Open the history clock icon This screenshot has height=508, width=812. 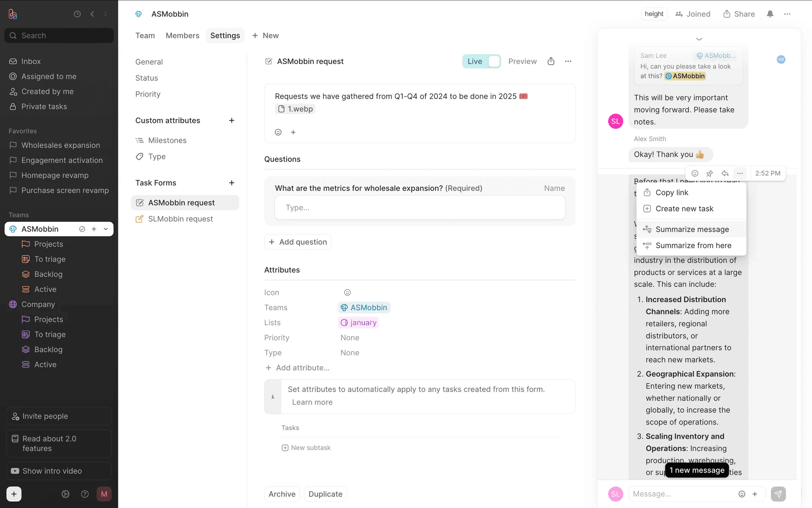tap(77, 14)
